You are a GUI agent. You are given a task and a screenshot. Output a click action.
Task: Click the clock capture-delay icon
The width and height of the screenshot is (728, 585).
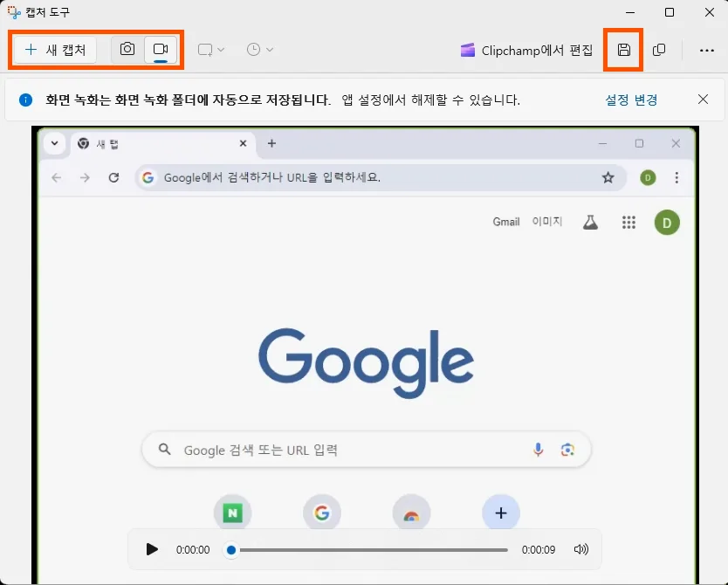pos(251,50)
